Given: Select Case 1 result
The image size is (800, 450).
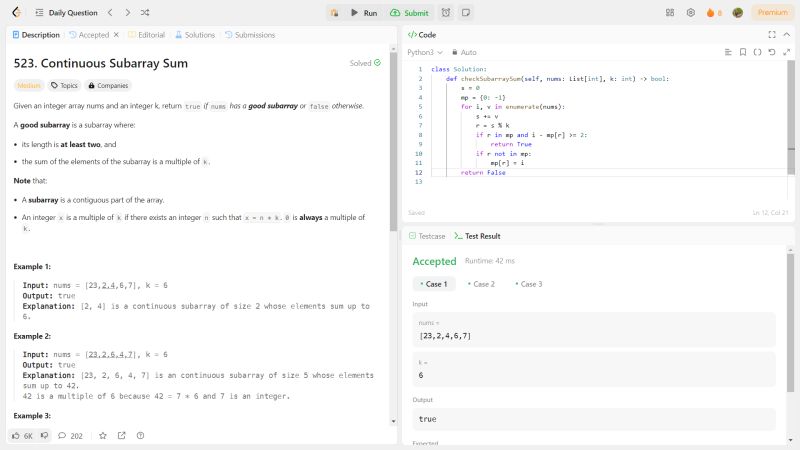Looking at the screenshot, I should (433, 284).
